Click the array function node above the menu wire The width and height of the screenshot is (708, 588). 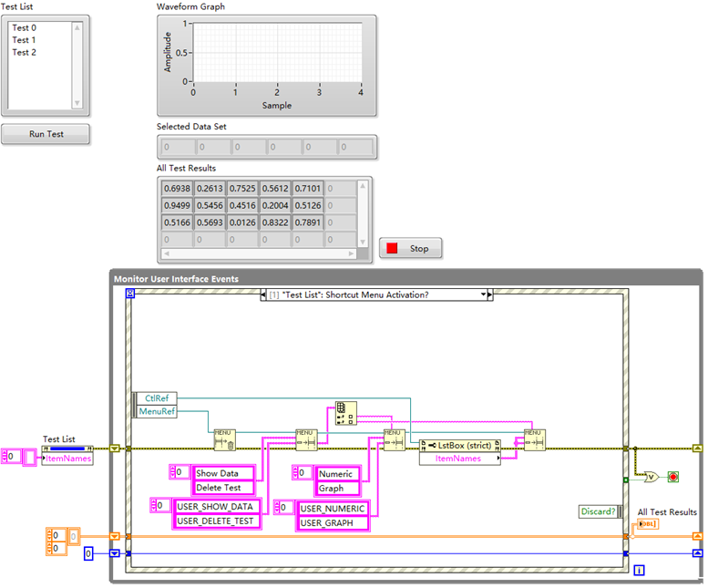pos(346,413)
